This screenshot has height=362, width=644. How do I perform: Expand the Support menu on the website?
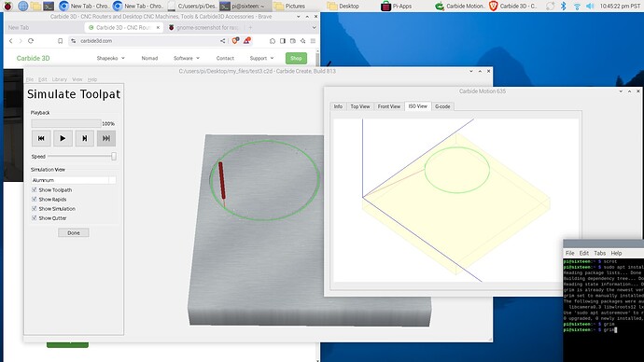click(x=261, y=58)
